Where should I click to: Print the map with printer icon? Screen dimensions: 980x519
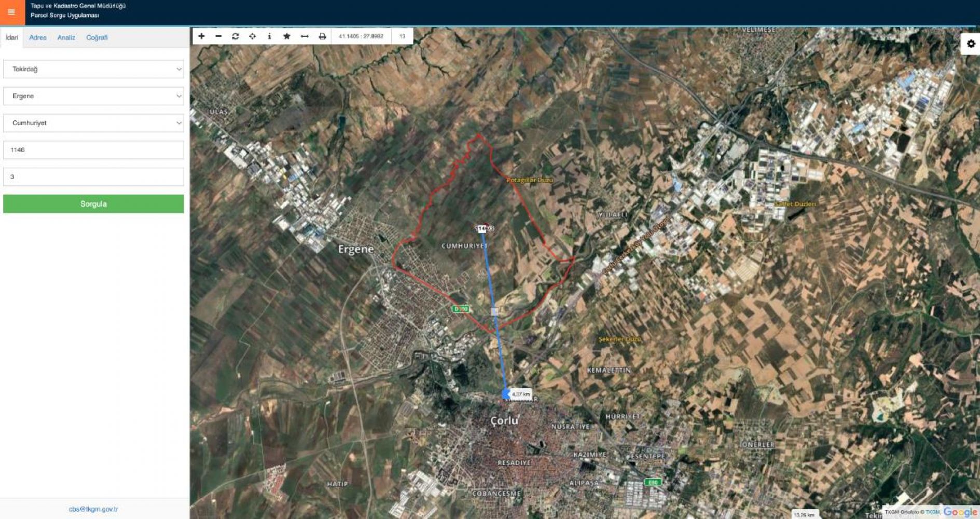coord(322,36)
